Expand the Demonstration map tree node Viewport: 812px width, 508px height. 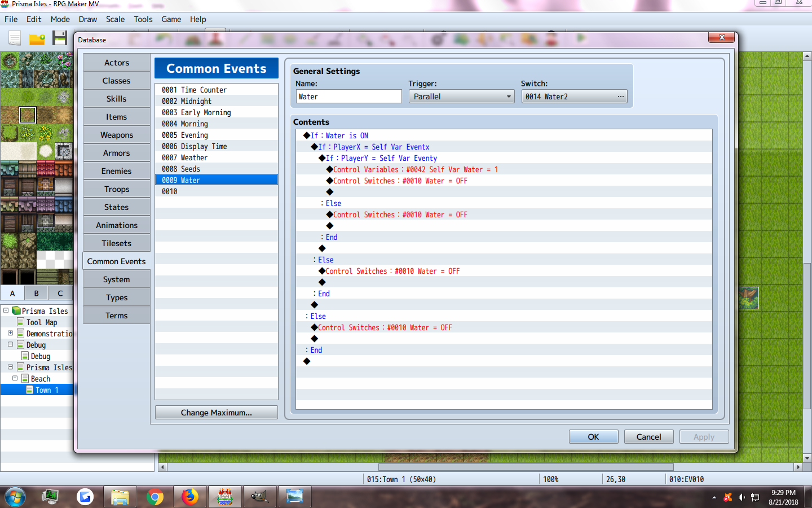[x=10, y=333]
